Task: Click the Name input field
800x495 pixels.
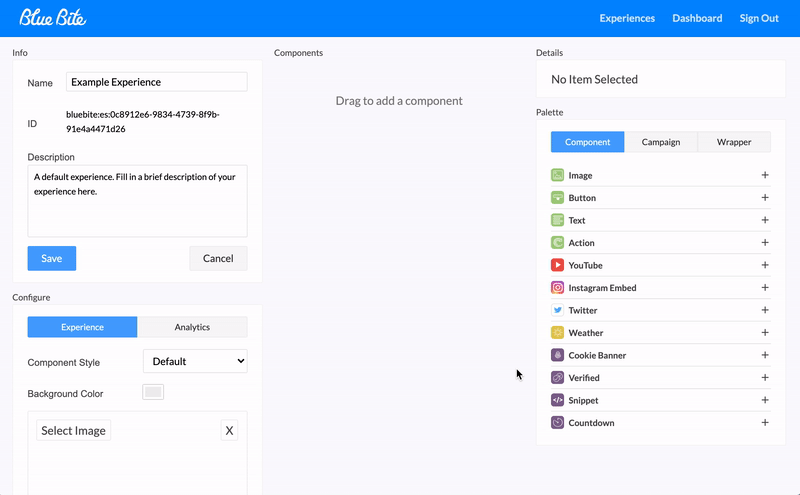Action: pyautogui.click(x=157, y=82)
